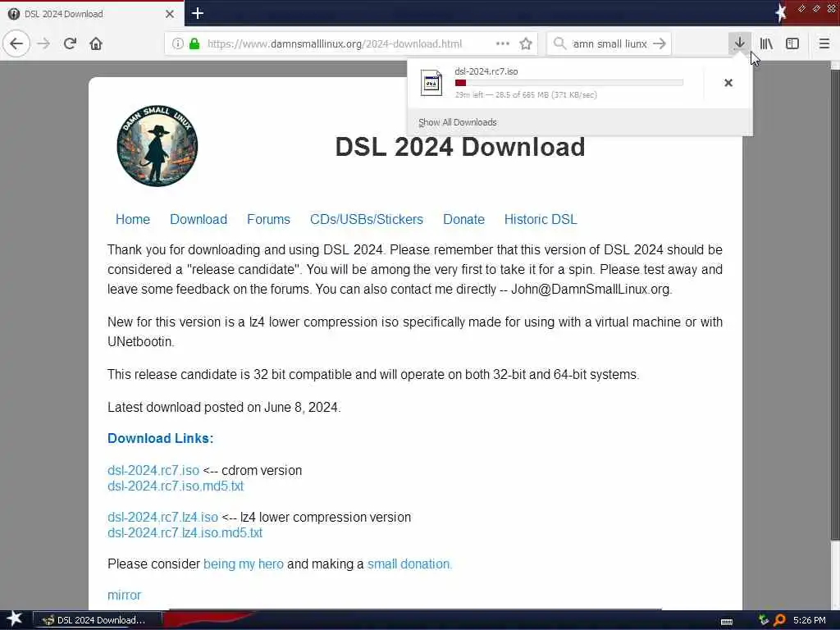Open the mirror link
This screenshot has width=840, height=630.
coord(124,596)
